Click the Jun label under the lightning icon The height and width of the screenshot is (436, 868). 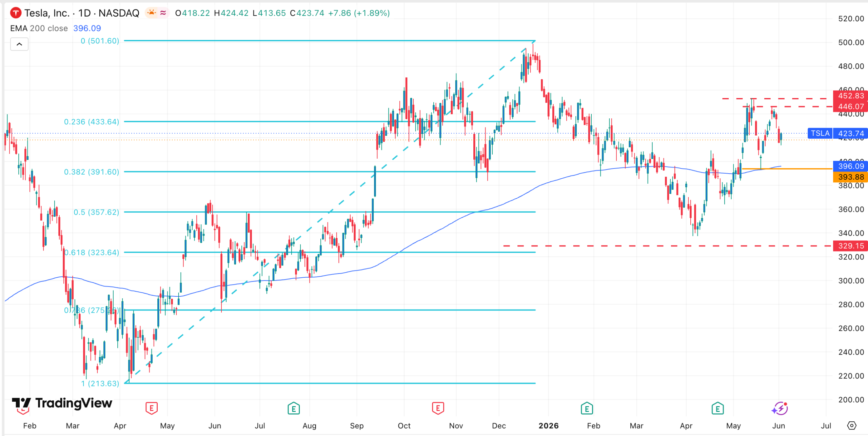(779, 426)
